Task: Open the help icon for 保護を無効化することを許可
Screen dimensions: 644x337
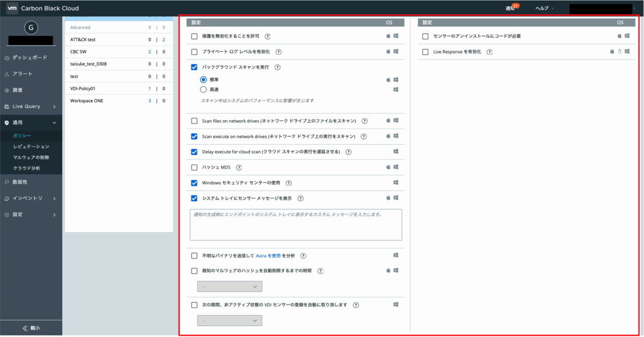Action: click(x=267, y=36)
